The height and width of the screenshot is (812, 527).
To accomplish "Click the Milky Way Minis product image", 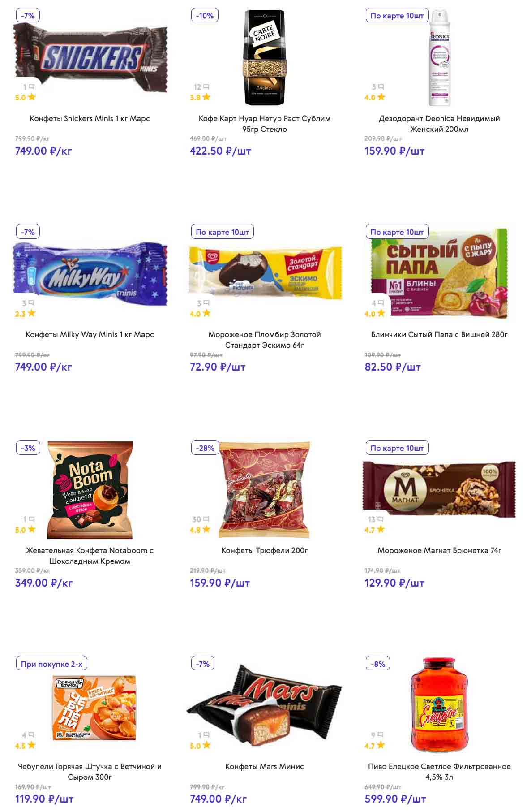I will (x=90, y=273).
